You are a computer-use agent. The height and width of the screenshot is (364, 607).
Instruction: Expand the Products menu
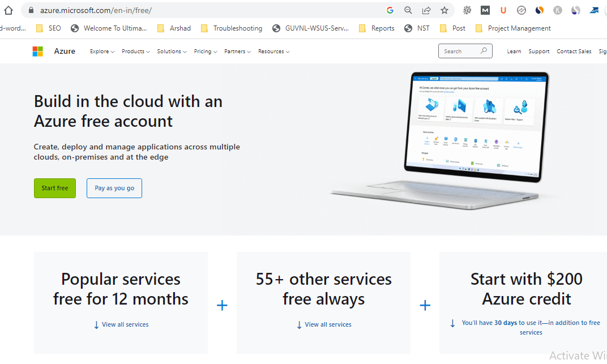tap(136, 52)
